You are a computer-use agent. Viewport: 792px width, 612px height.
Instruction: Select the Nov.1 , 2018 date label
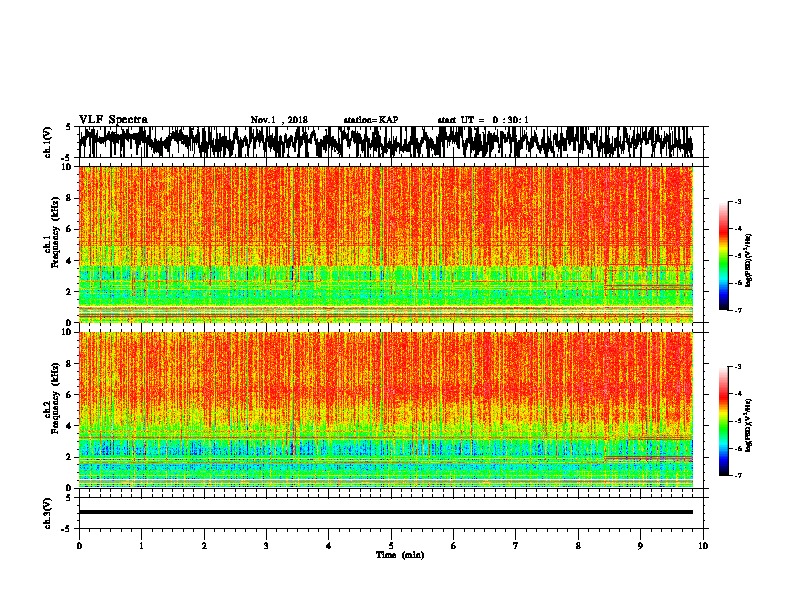(279, 120)
